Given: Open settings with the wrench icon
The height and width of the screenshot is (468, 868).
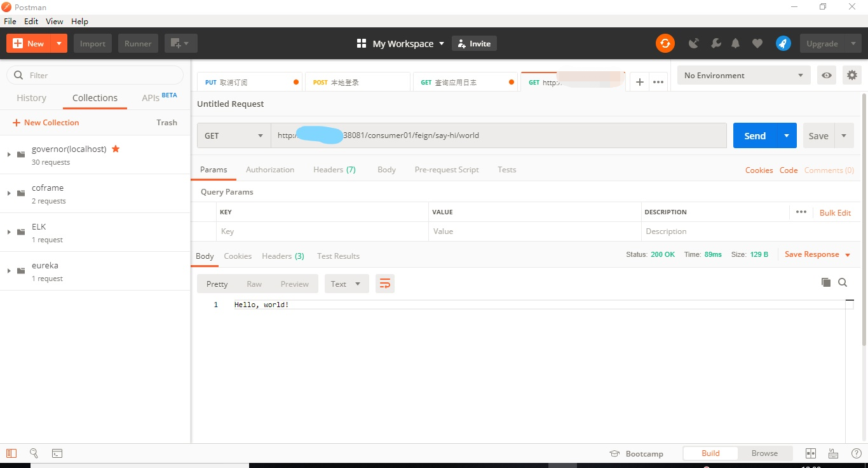Looking at the screenshot, I should tap(715, 43).
